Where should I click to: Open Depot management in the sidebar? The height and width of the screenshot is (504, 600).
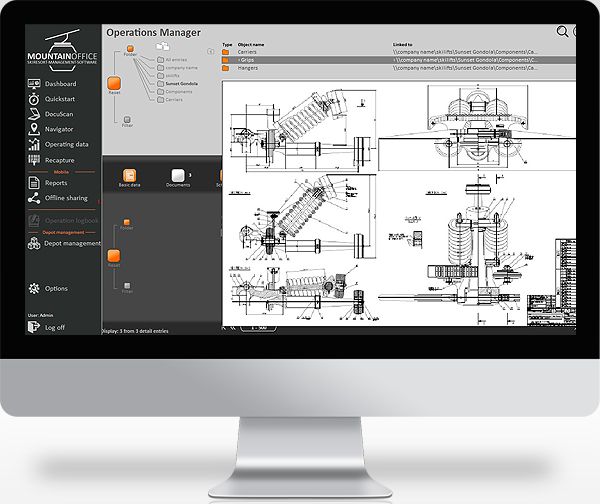click(72, 243)
